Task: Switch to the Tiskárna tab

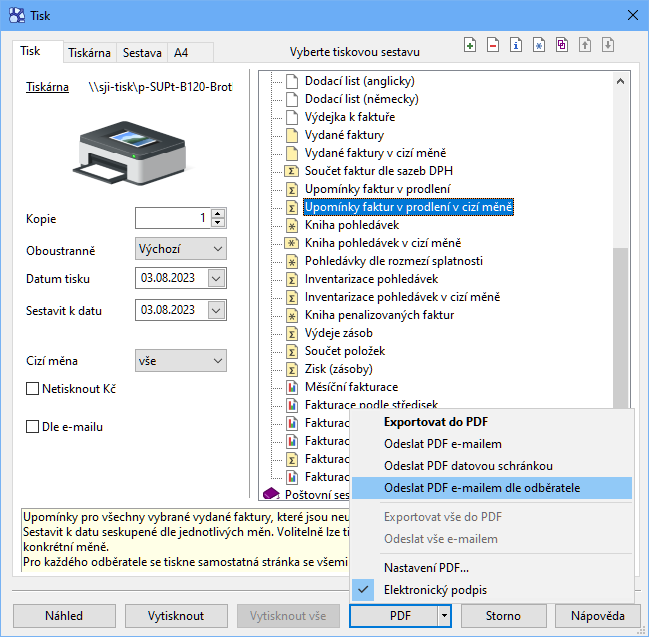Action: [x=89, y=52]
